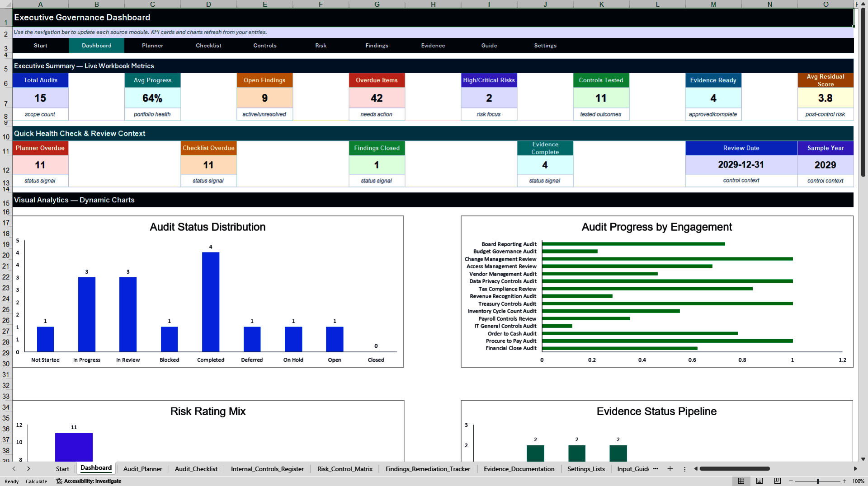Open the Evidence_Documentation sheet tab
Screen dimensions: 868x486
519,469
